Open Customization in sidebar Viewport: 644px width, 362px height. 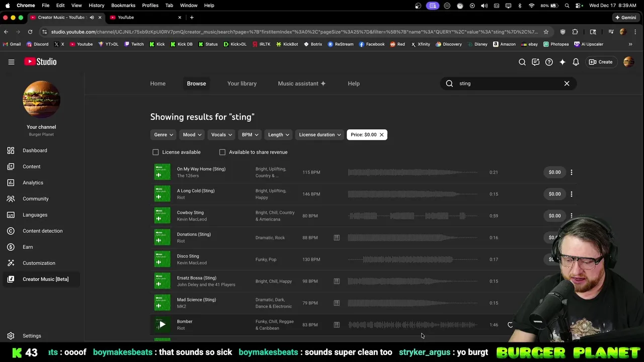click(x=40, y=263)
